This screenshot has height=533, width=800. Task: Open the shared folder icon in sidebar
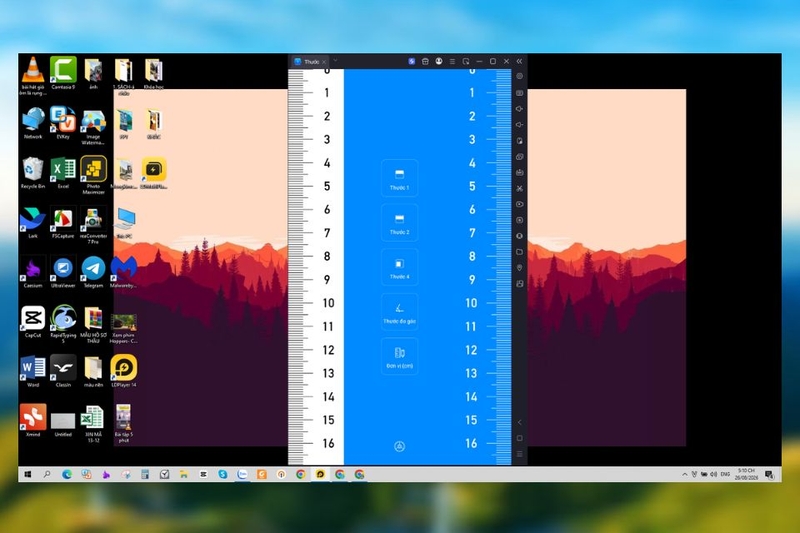519,252
